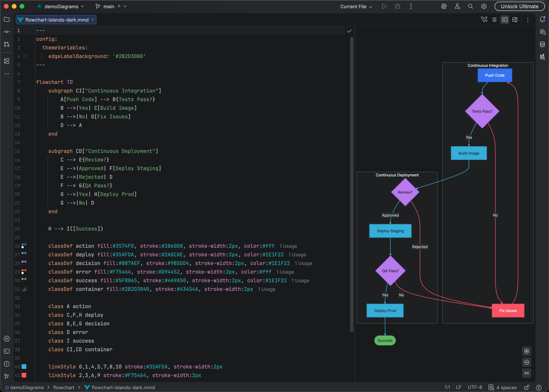Open the kebab menu in the top toolbar
The image size is (549, 392).
pos(411,6)
